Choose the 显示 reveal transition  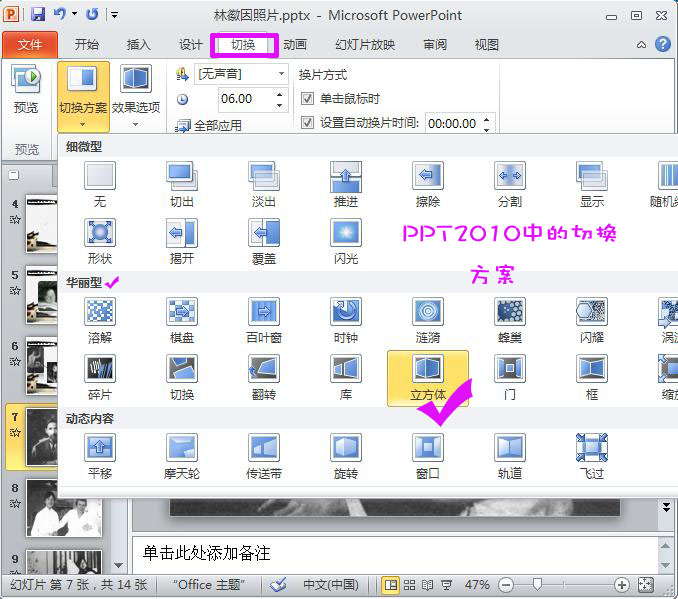(x=592, y=185)
